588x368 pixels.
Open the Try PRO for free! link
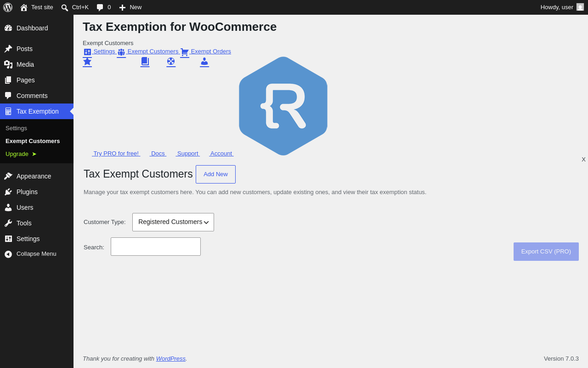[x=116, y=154]
